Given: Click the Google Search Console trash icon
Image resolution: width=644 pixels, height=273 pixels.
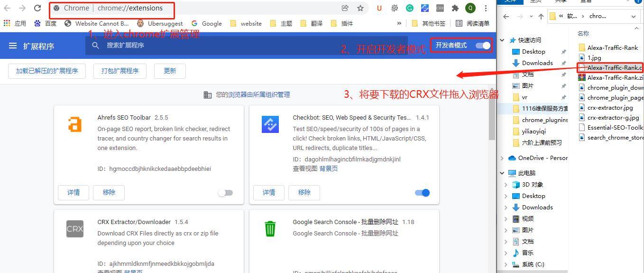Looking at the screenshot, I should click(x=270, y=228).
